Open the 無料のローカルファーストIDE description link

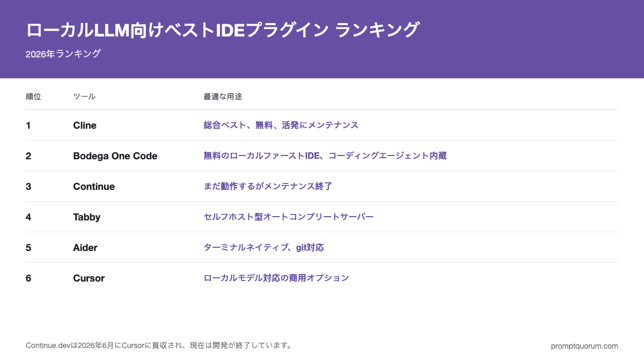coord(325,156)
